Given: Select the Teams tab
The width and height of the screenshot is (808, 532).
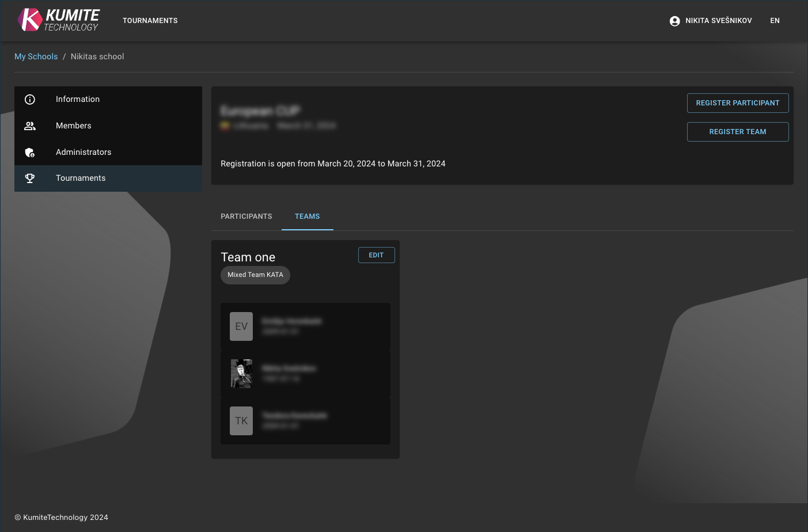Looking at the screenshot, I should click(307, 216).
